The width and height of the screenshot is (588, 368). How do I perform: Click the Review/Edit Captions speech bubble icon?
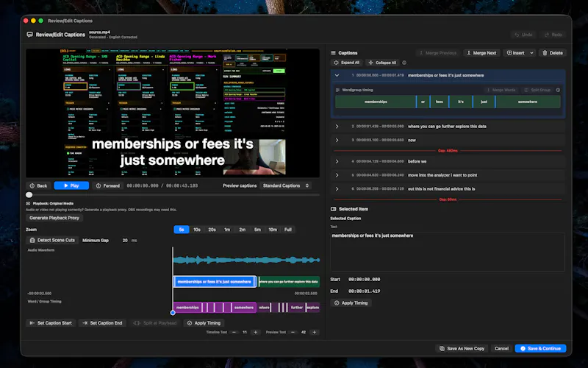pyautogui.click(x=29, y=35)
